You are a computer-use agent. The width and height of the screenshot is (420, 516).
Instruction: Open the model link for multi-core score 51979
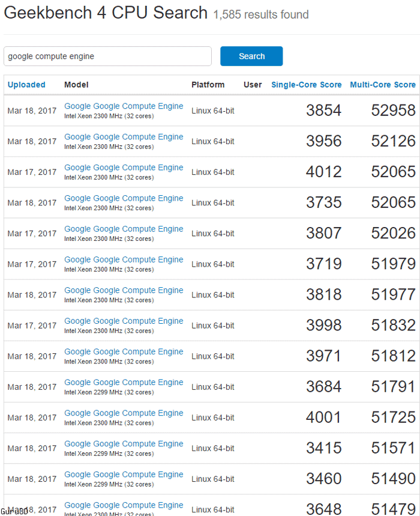click(x=124, y=260)
